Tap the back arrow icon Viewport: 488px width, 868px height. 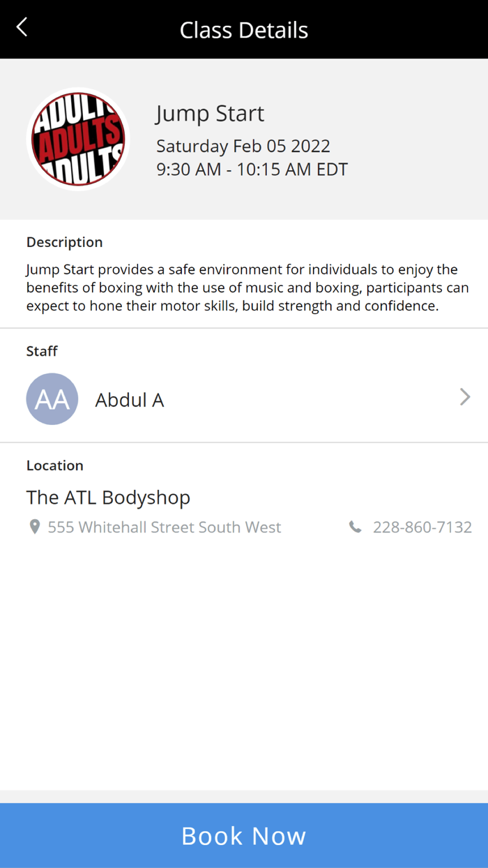point(20,27)
